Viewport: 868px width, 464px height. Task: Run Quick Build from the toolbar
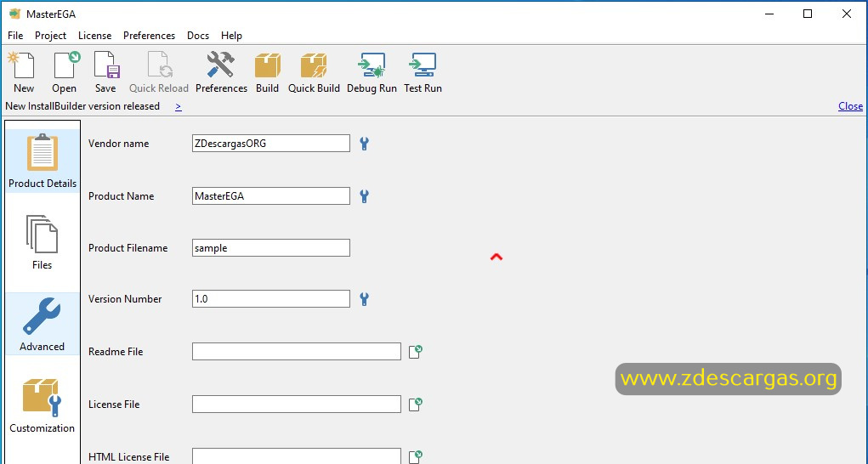pos(314,72)
